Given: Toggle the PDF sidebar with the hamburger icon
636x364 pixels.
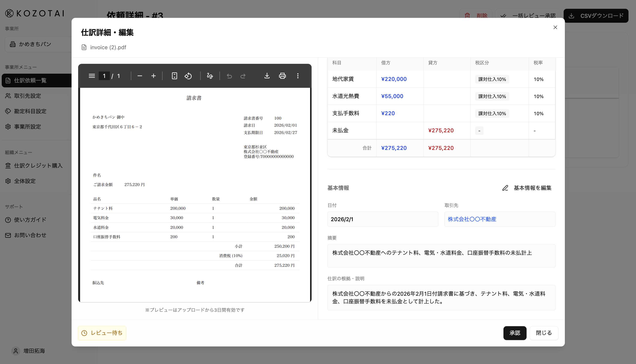Looking at the screenshot, I should [x=92, y=76].
